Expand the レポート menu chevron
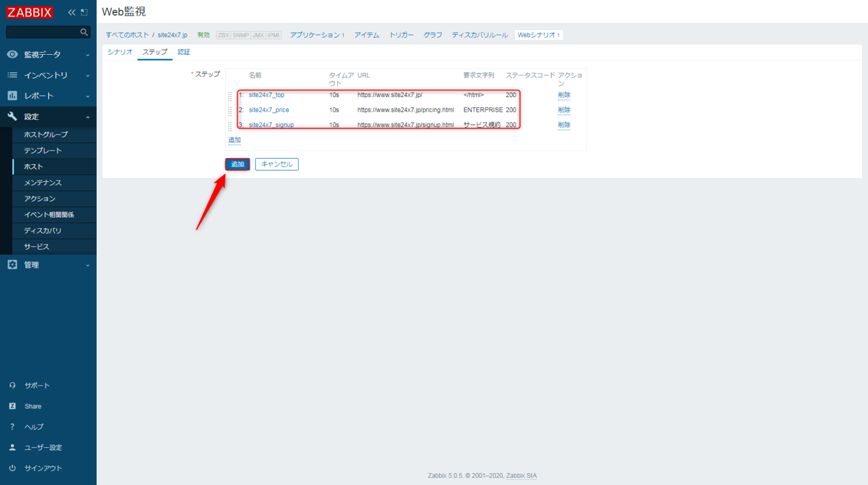Screen dimensions: 868x485 pos(88,95)
